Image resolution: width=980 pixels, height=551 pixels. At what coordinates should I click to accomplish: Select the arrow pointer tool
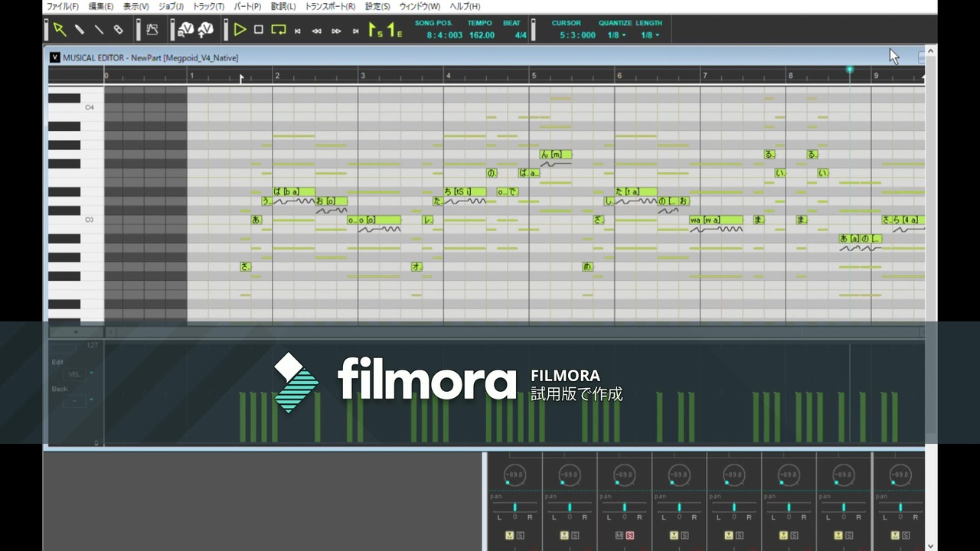click(59, 30)
